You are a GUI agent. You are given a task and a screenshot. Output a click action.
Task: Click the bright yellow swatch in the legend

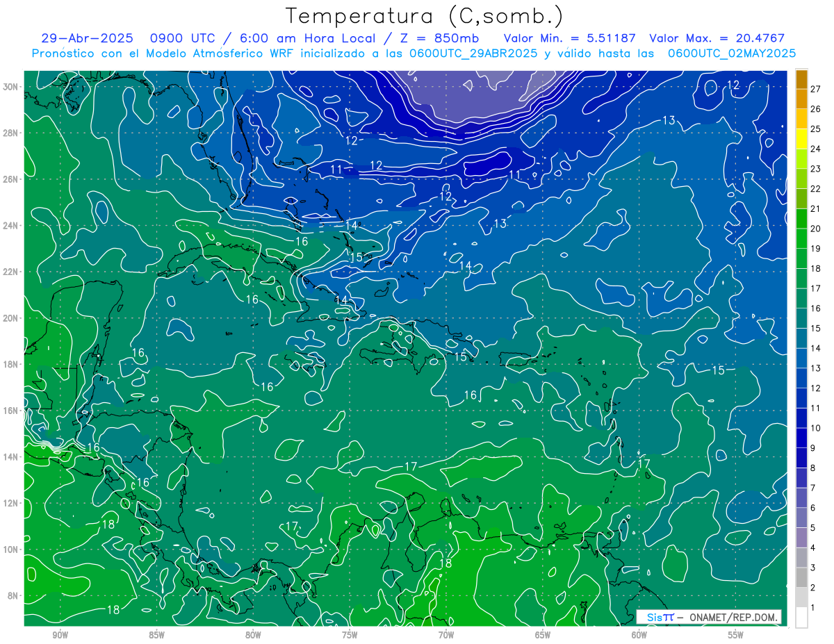click(x=801, y=138)
